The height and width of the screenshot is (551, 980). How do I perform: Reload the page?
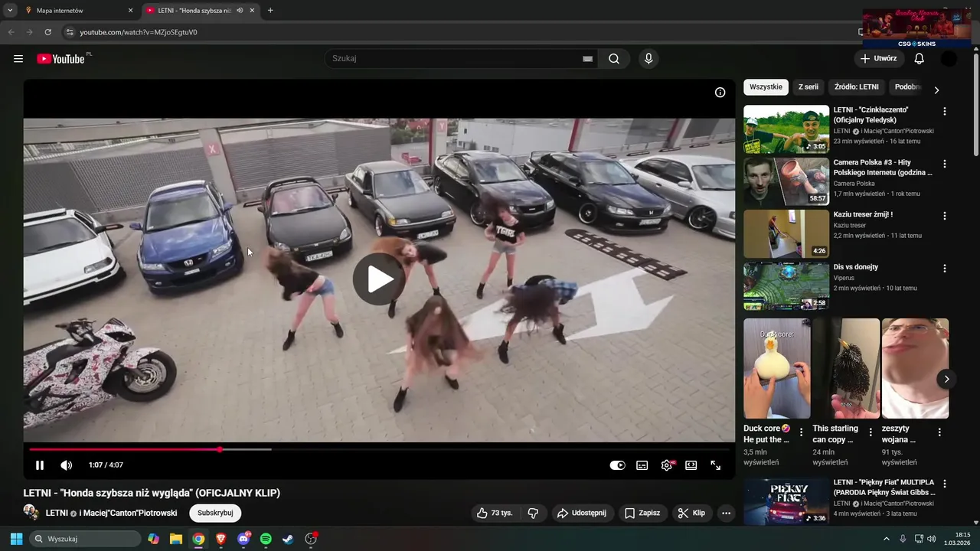pyautogui.click(x=48, y=32)
